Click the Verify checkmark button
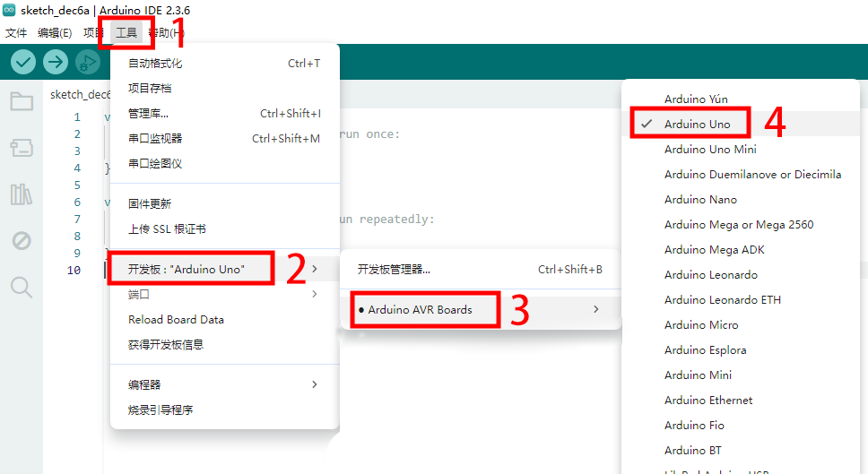The height and width of the screenshot is (474, 868). (23, 62)
